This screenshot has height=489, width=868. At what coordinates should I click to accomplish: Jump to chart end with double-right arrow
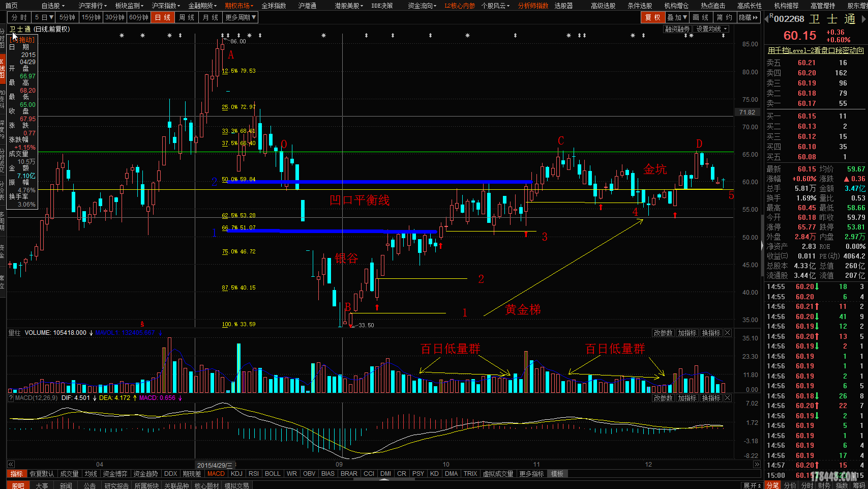tap(757, 465)
